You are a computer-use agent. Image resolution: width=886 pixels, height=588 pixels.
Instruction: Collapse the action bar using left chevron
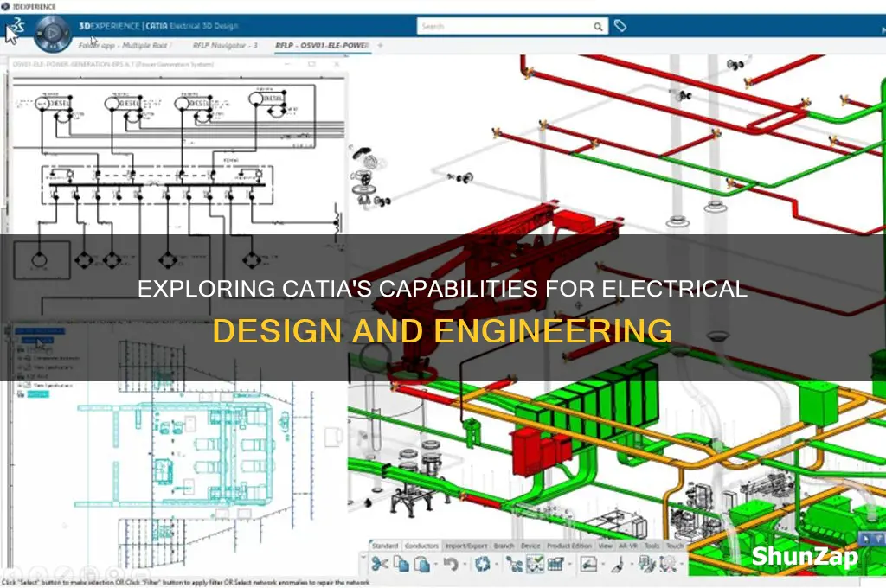[x=363, y=557]
